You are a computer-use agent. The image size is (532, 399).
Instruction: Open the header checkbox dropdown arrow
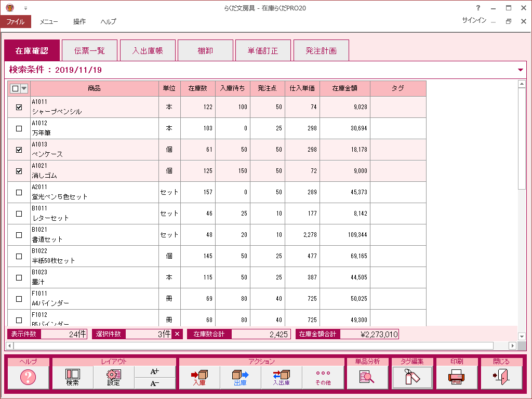24,88
